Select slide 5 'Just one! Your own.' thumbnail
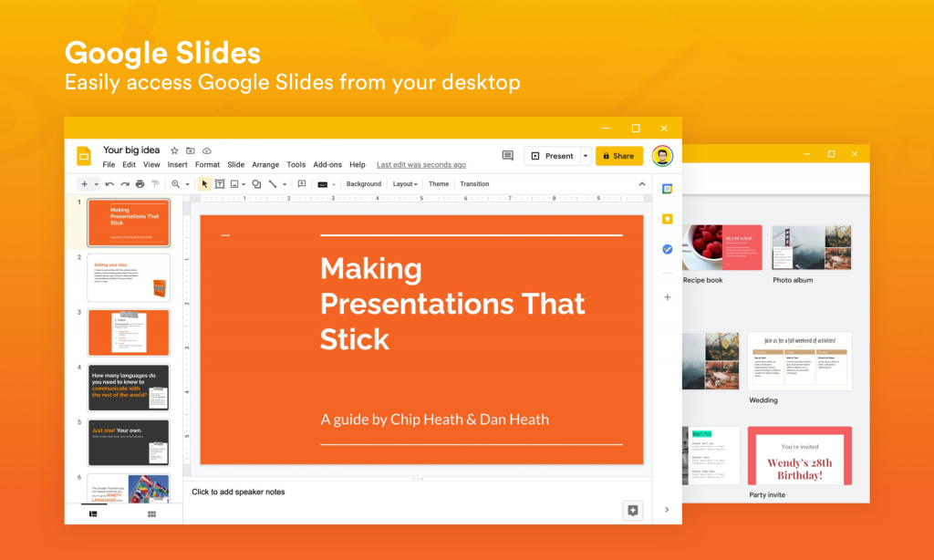 [129, 442]
